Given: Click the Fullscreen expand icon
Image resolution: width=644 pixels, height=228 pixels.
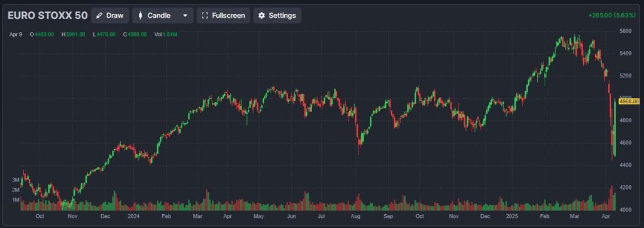Looking at the screenshot, I should point(205,16).
